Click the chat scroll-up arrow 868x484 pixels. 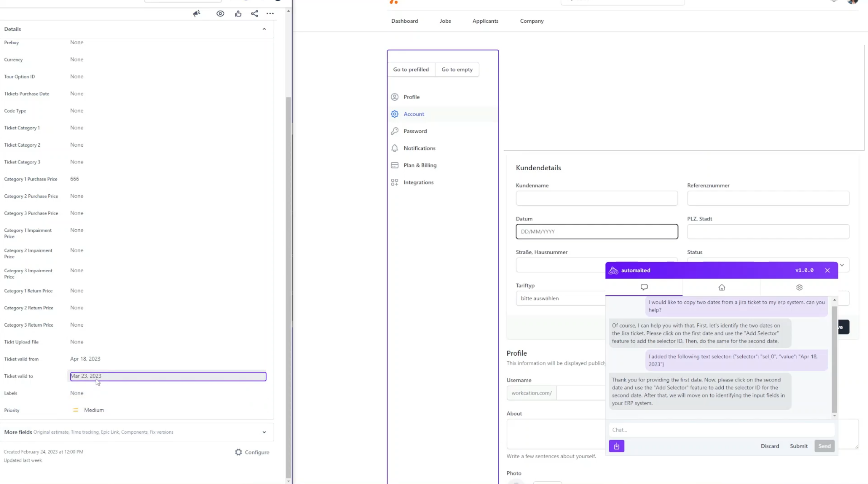click(x=834, y=300)
